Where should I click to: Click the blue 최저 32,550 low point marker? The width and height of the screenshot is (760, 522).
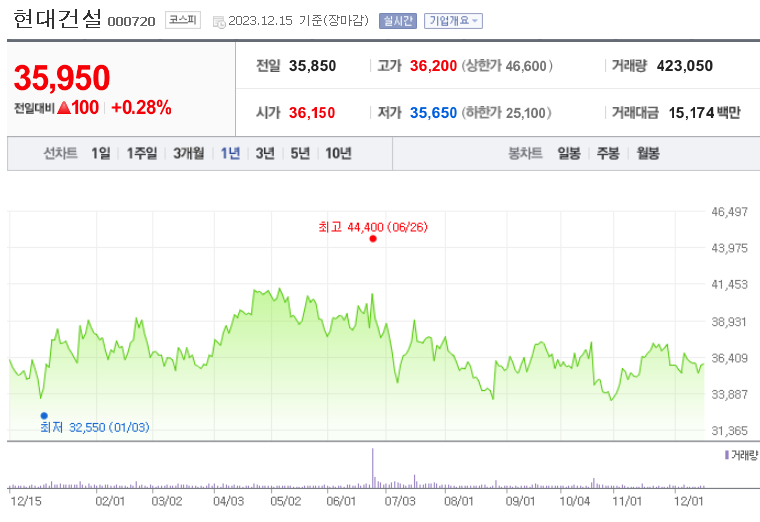[x=44, y=415]
